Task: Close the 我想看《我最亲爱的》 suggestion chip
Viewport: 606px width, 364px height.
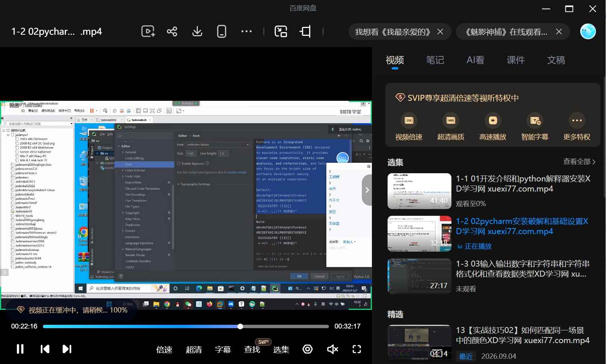Action: tap(440, 32)
